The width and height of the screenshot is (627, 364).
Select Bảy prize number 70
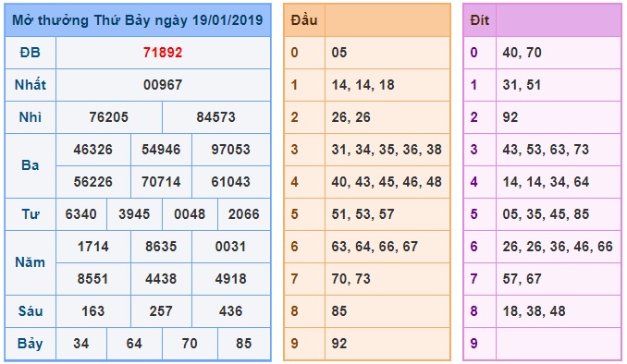click(190, 344)
